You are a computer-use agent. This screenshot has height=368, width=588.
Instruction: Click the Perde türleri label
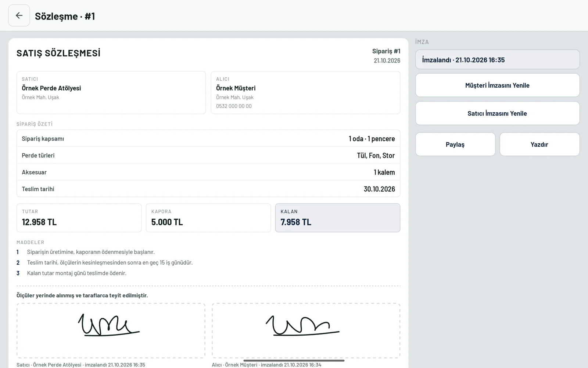point(38,155)
